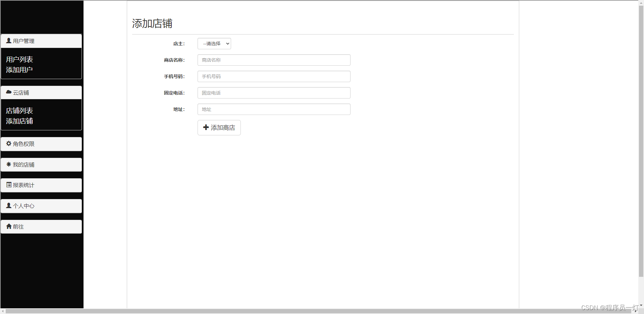Click the 手机号码 field label
The height and width of the screenshot is (314, 644).
pos(174,76)
